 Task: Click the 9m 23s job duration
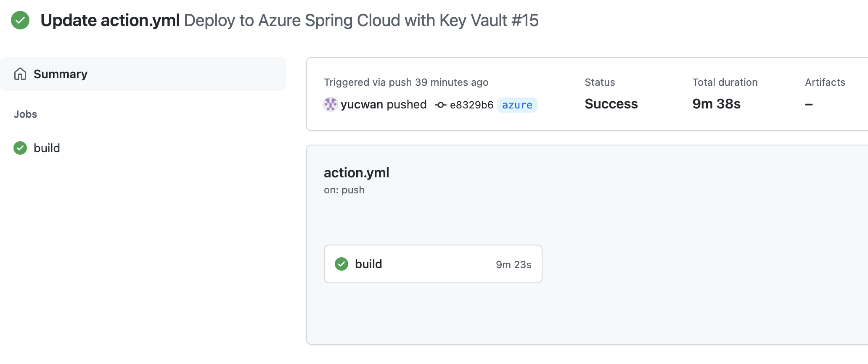point(513,264)
